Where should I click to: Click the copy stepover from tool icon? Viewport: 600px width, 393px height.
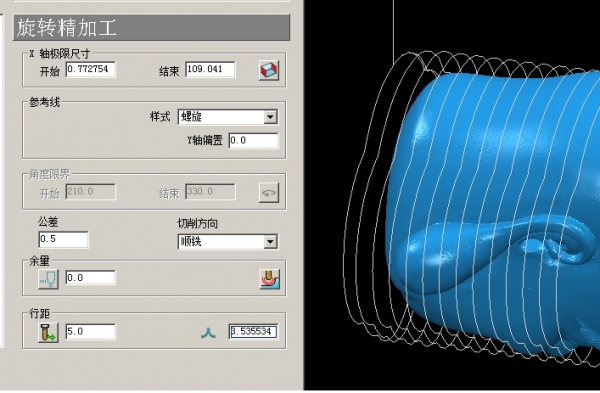pos(48,332)
